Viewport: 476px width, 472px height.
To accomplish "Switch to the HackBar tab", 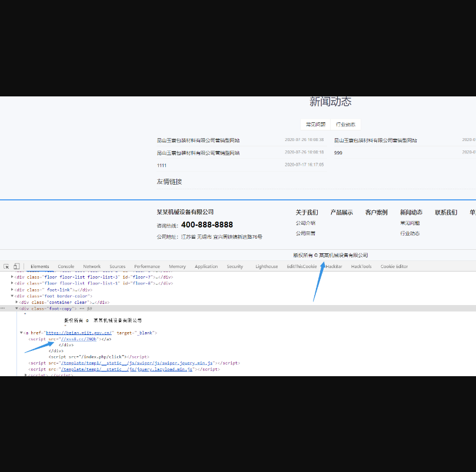I will [334, 266].
